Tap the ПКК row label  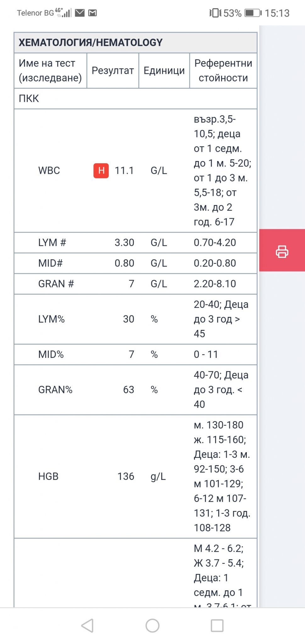point(29,98)
